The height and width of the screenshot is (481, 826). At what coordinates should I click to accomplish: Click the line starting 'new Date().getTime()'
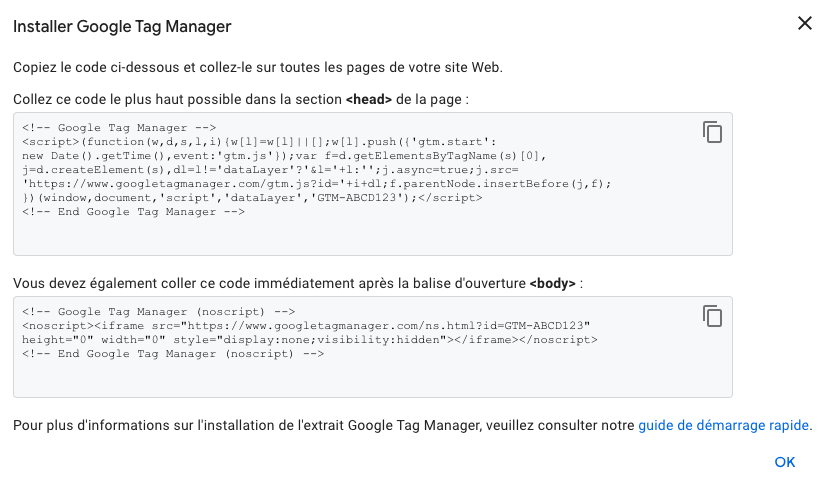[x=284, y=156]
